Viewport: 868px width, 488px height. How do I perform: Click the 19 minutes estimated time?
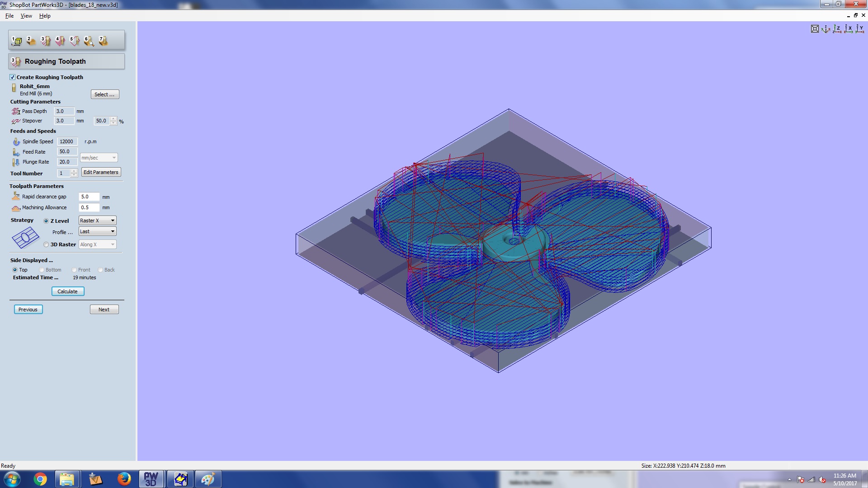click(85, 277)
